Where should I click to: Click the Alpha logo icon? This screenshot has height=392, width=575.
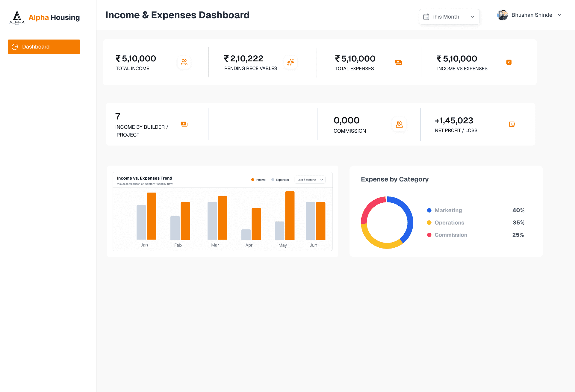17,17
